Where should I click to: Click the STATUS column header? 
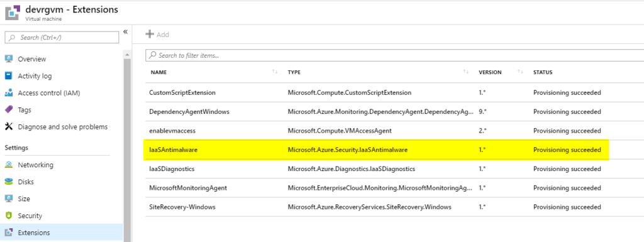[543, 72]
